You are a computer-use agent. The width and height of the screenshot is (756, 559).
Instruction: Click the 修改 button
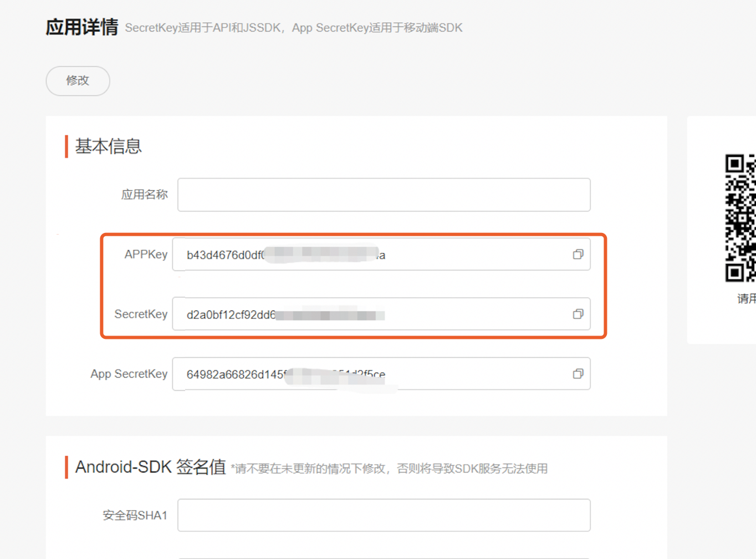coord(78,81)
